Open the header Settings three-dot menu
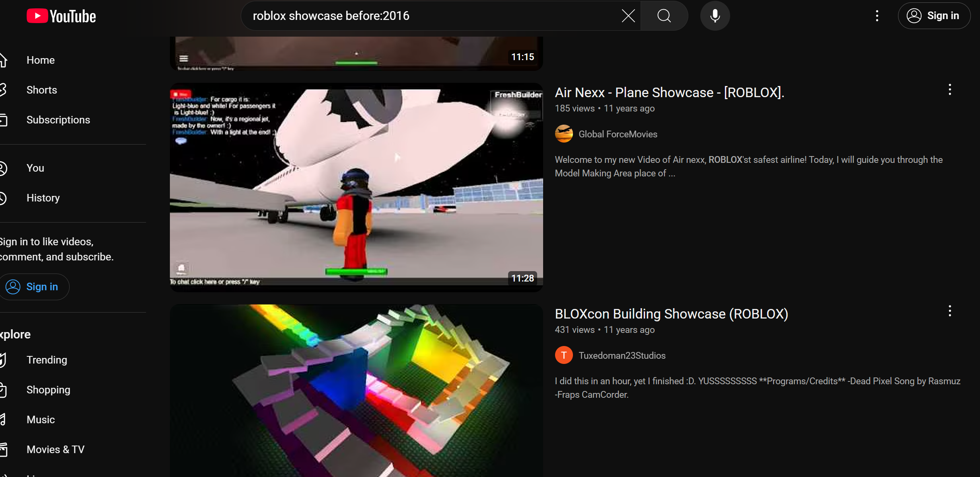Viewport: 980px width, 477px height. click(x=877, y=16)
